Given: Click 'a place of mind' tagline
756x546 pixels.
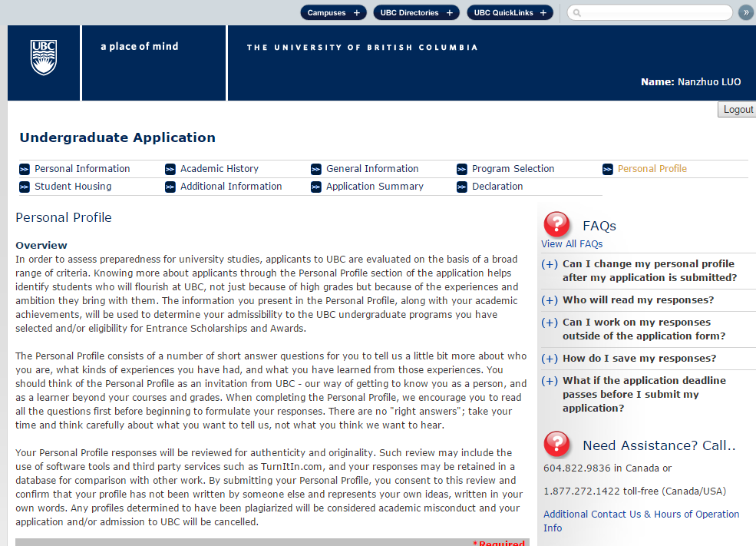Looking at the screenshot, I should pos(140,46).
